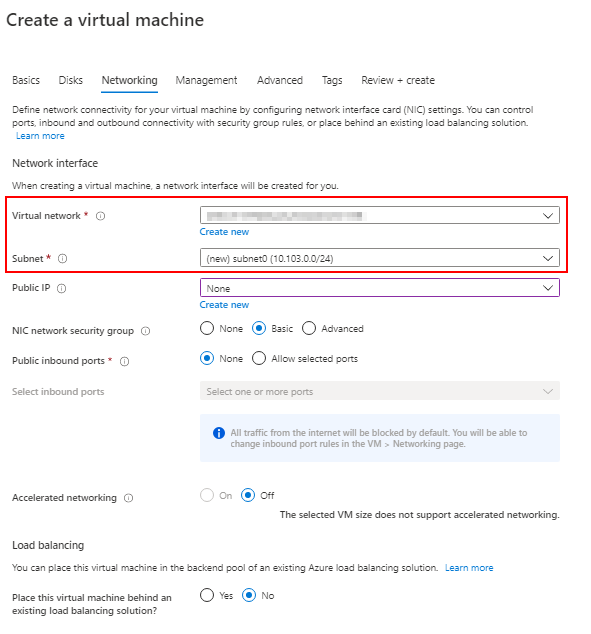Open the Subnet dropdown list

pos(380,258)
